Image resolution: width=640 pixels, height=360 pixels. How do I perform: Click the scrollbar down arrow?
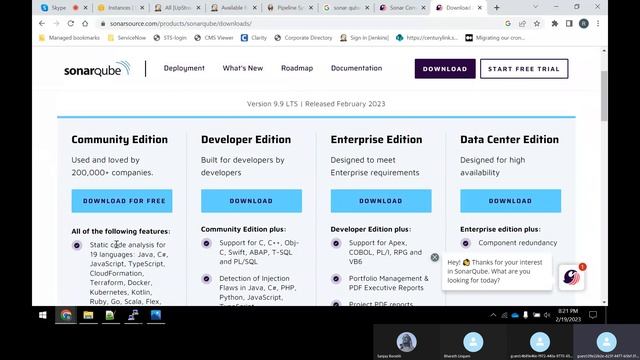pos(604,302)
